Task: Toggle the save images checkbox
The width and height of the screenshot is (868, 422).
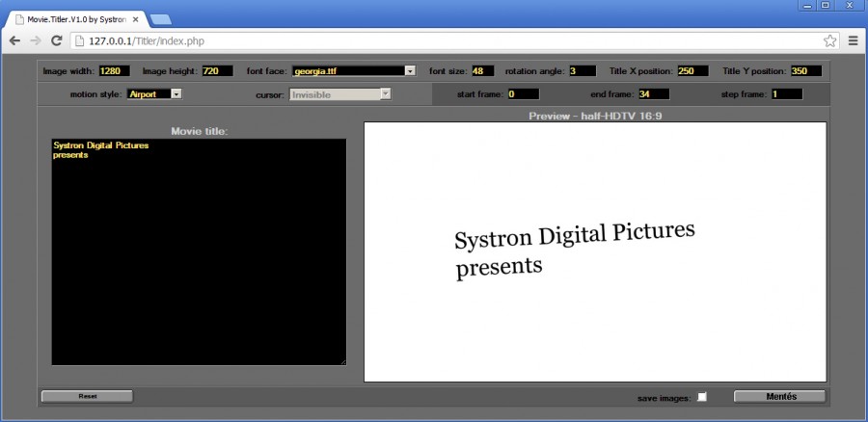Action: [x=702, y=397]
